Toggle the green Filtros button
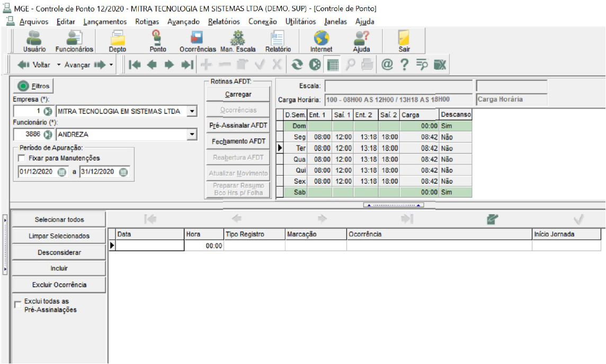Image resolution: width=606 pixels, height=364 pixels. tap(33, 86)
